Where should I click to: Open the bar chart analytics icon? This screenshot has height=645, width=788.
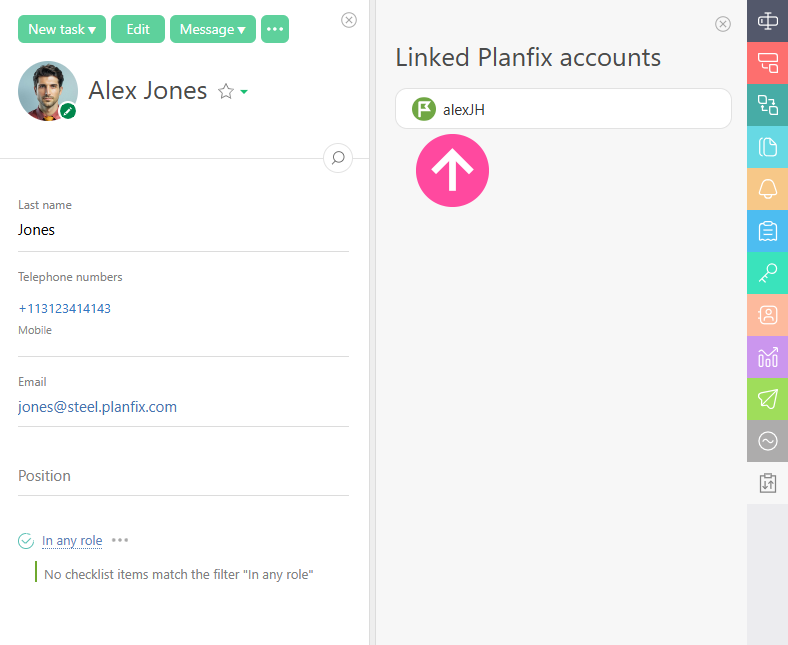tap(767, 357)
